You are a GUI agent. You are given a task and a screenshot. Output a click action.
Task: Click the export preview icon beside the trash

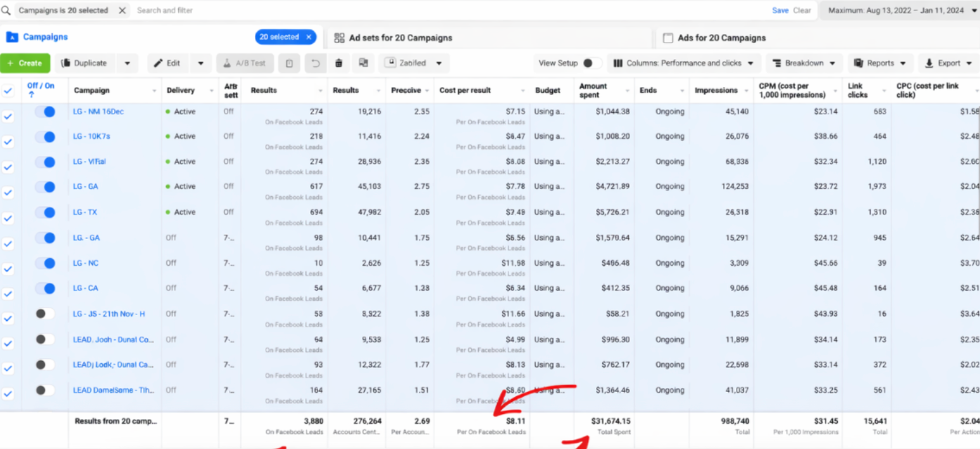click(x=363, y=63)
